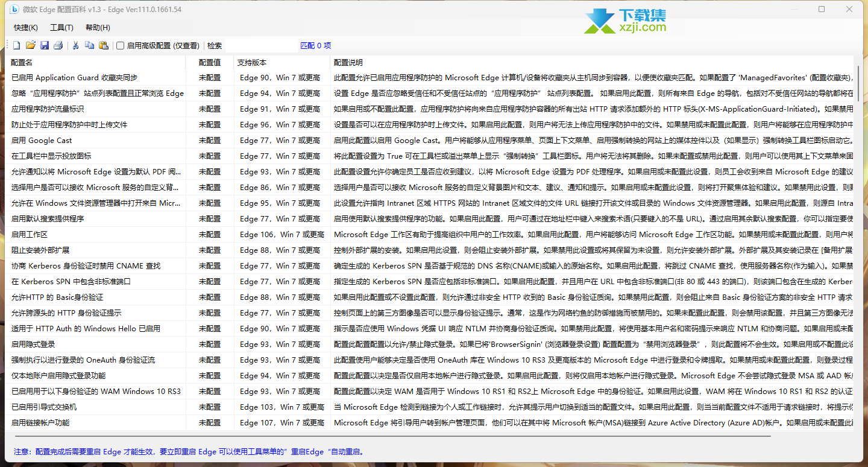
Task: Open the 帮助(H) menu
Action: pyautogui.click(x=98, y=28)
